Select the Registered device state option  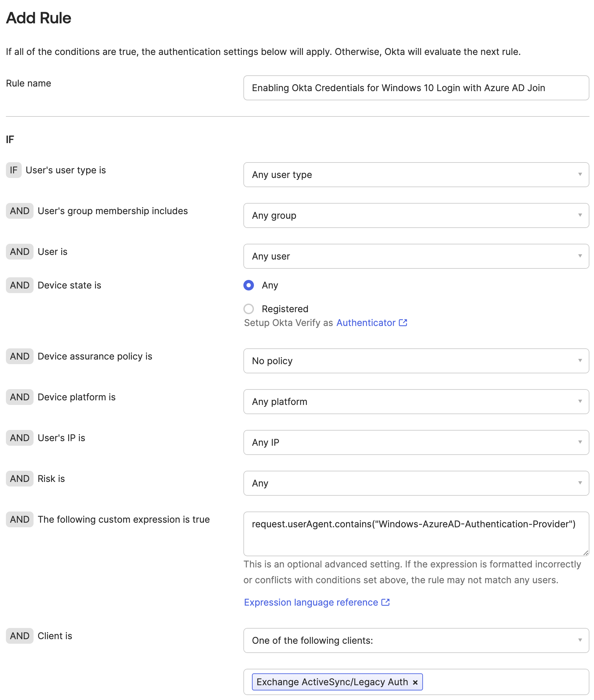click(x=249, y=309)
